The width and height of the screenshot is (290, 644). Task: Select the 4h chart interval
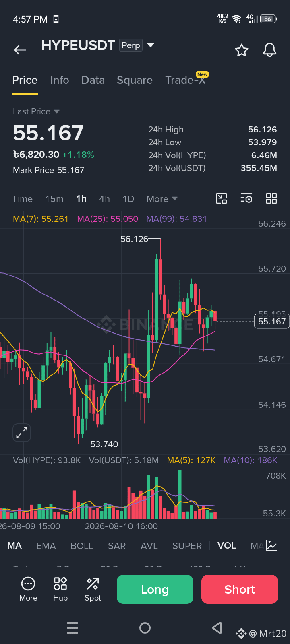tap(104, 199)
